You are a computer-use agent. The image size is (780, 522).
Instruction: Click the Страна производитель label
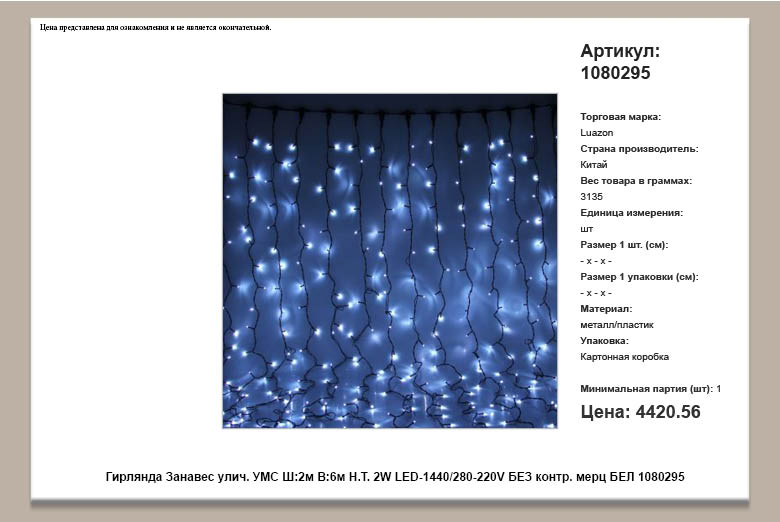[639, 149]
